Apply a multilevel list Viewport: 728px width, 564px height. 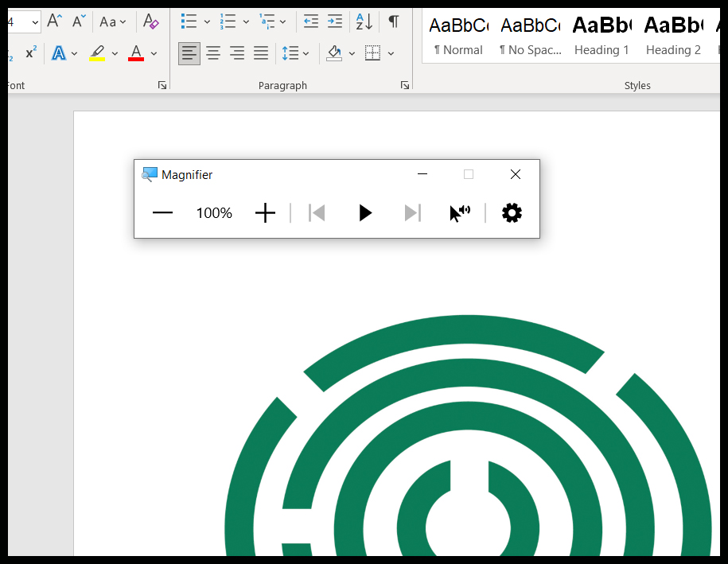click(267, 21)
